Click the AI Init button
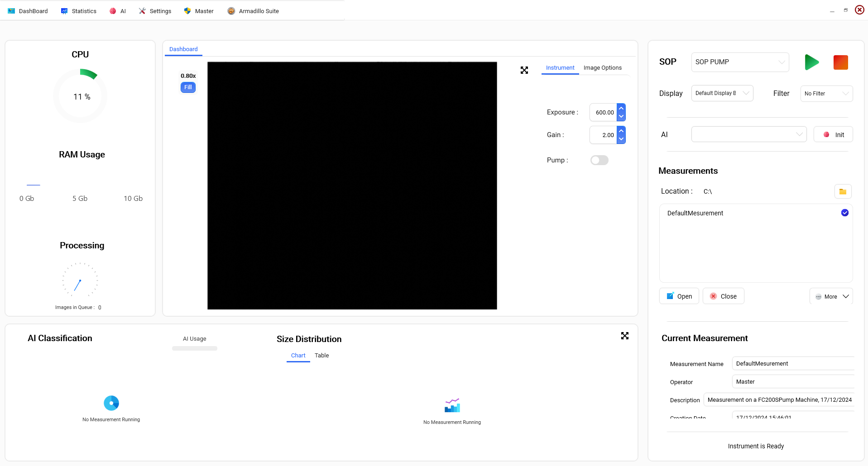Screen dimensions: 868x466 click(x=833, y=135)
